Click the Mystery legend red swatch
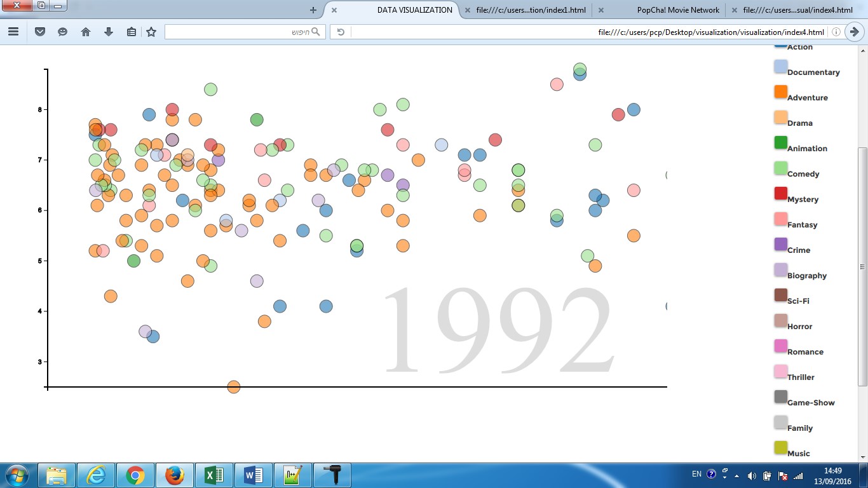The image size is (868, 488). (781, 194)
